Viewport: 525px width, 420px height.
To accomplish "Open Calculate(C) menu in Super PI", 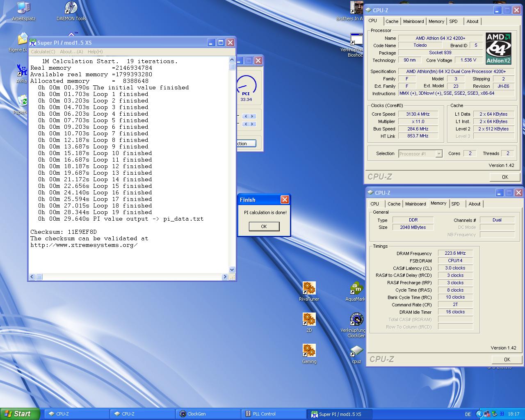I will (x=43, y=52).
